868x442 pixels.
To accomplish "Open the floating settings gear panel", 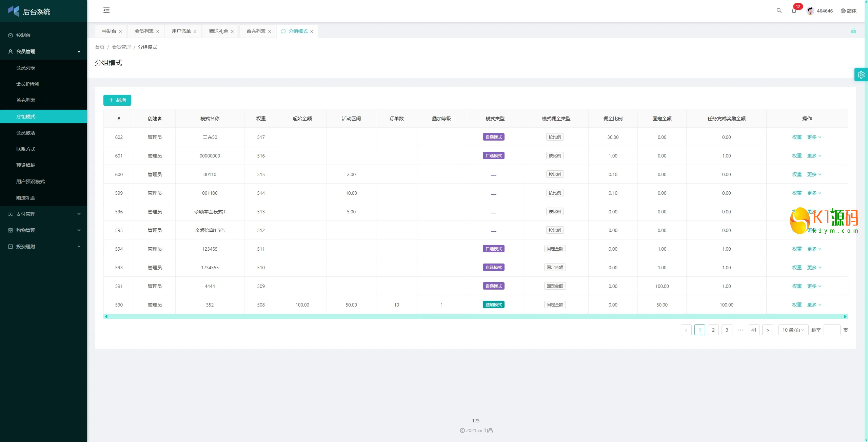I will (x=861, y=75).
